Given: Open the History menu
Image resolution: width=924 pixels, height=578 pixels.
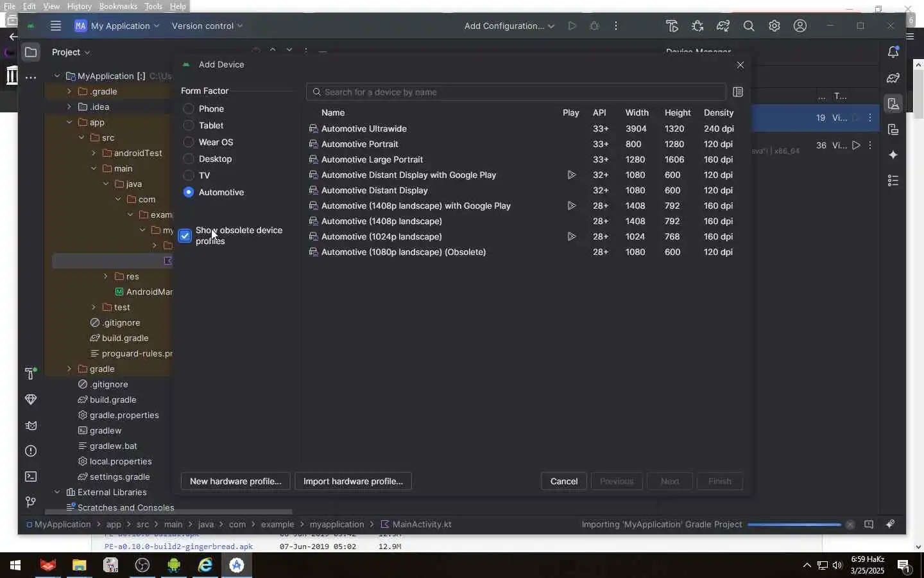Looking at the screenshot, I should point(80,6).
